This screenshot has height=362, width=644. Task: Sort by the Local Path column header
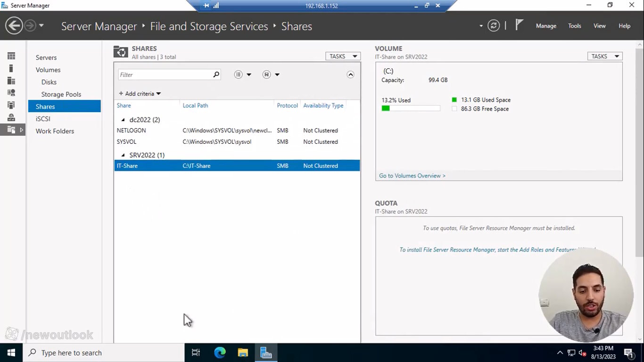pyautogui.click(x=195, y=106)
